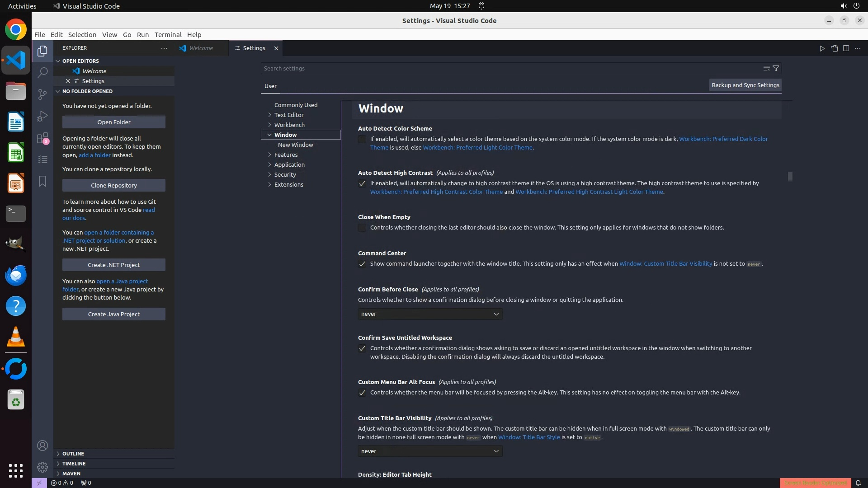
Task: Enable Auto Detect Color Scheme checkbox
Action: (362, 139)
